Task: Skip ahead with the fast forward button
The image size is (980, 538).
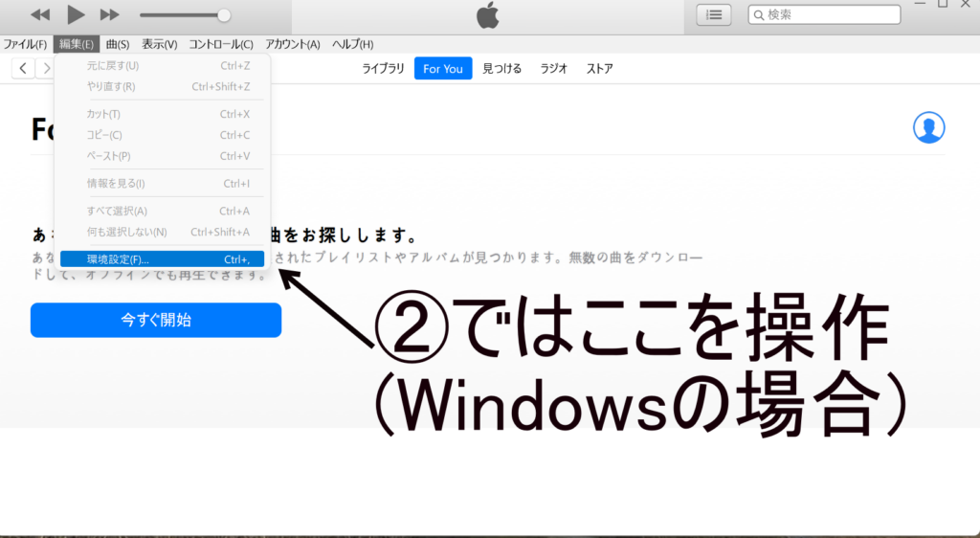Action: pos(109,14)
